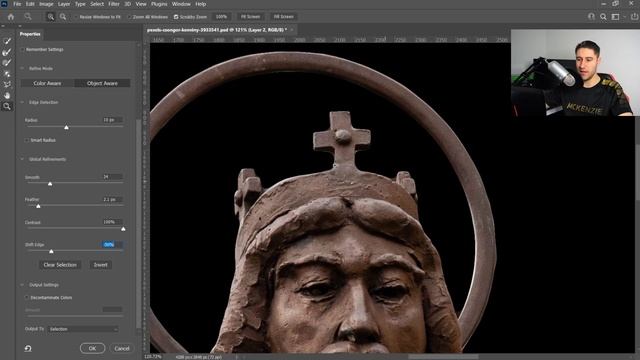Click the OK button
Image resolution: width=640 pixels, height=360 pixels.
point(92,348)
